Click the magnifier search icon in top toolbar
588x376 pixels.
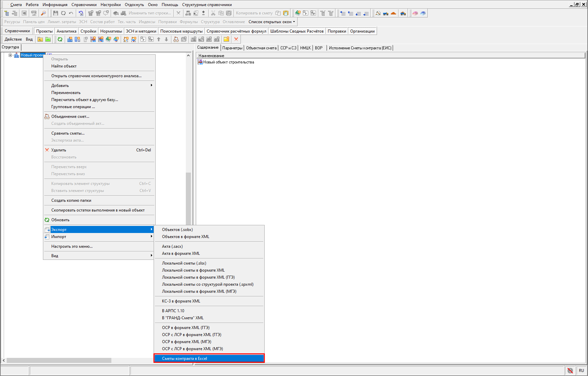pos(43,13)
